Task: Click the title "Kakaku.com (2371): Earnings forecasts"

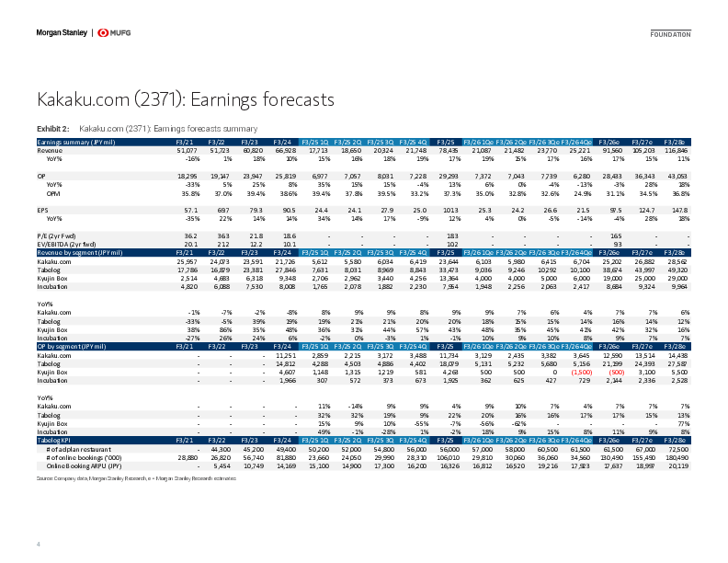Action: pyautogui.click(x=186, y=99)
